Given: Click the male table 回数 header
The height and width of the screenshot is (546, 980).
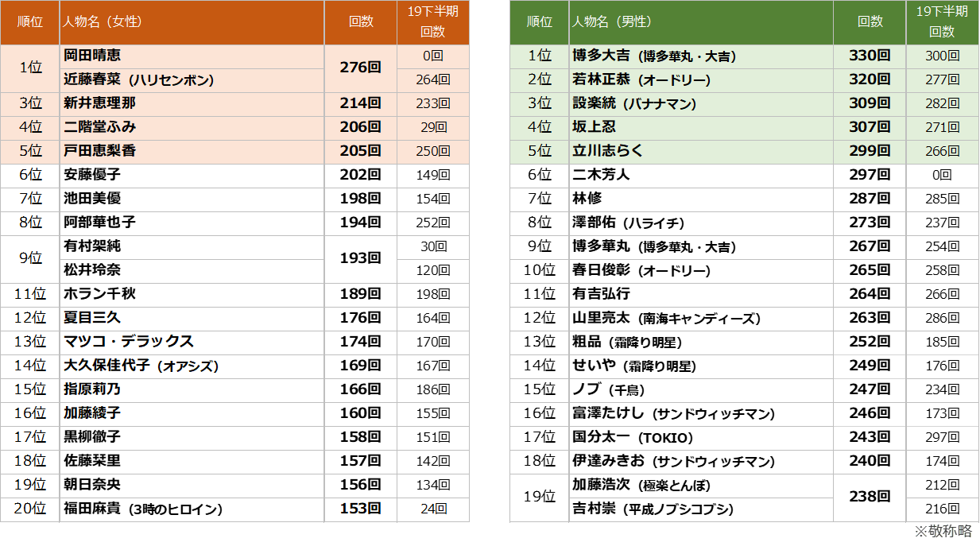Looking at the screenshot, I should coord(870,21).
